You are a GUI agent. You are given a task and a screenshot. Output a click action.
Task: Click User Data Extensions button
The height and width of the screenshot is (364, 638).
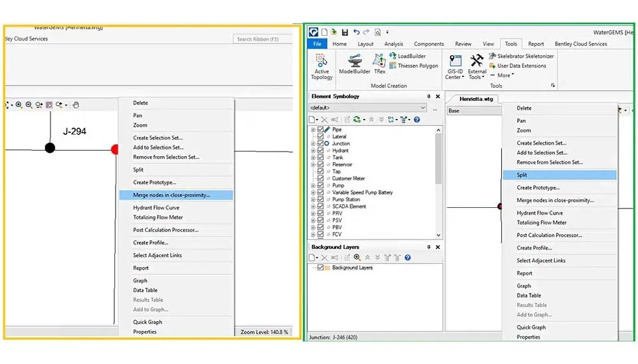coord(520,66)
